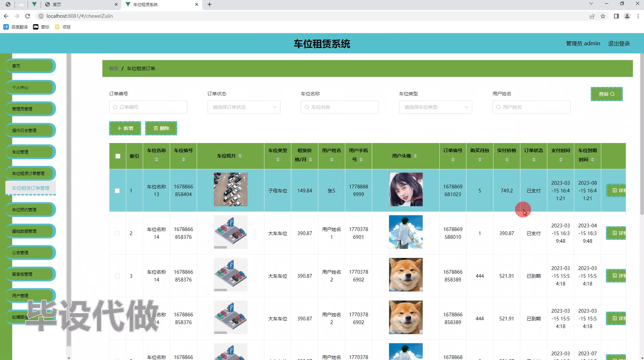The image size is (644, 360).
Task: Open the browser share icon
Action: coord(592,16)
